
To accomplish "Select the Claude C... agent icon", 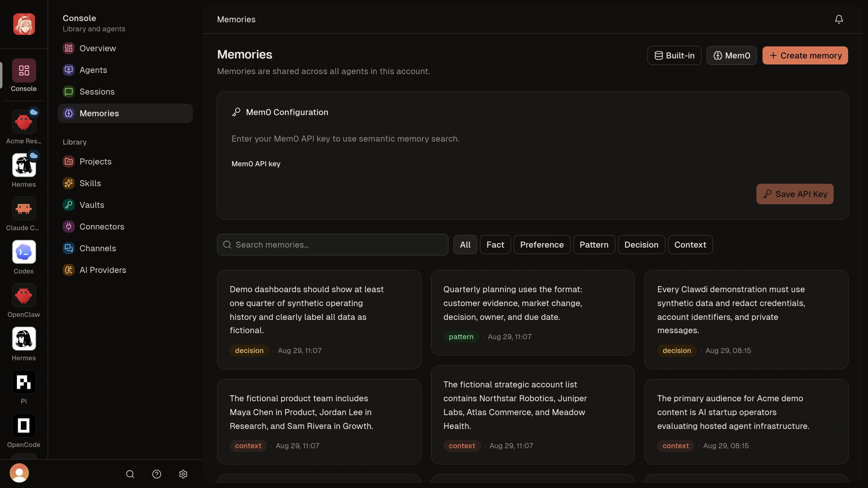I will point(24,208).
